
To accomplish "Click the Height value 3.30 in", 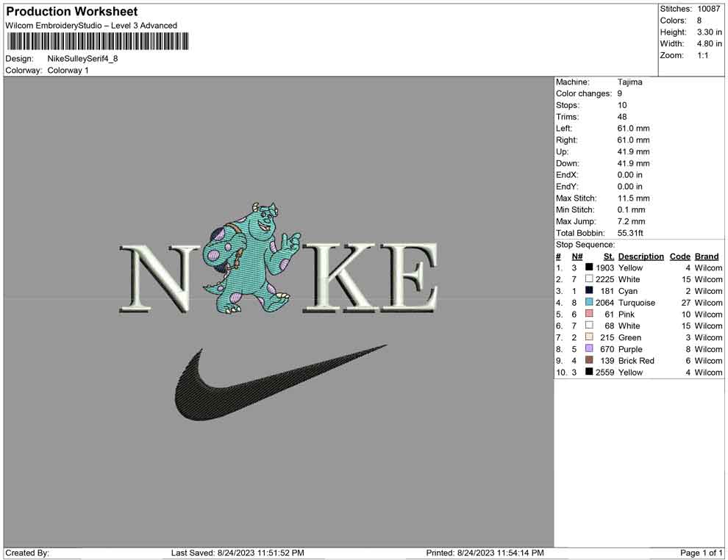I will tap(709, 32).
